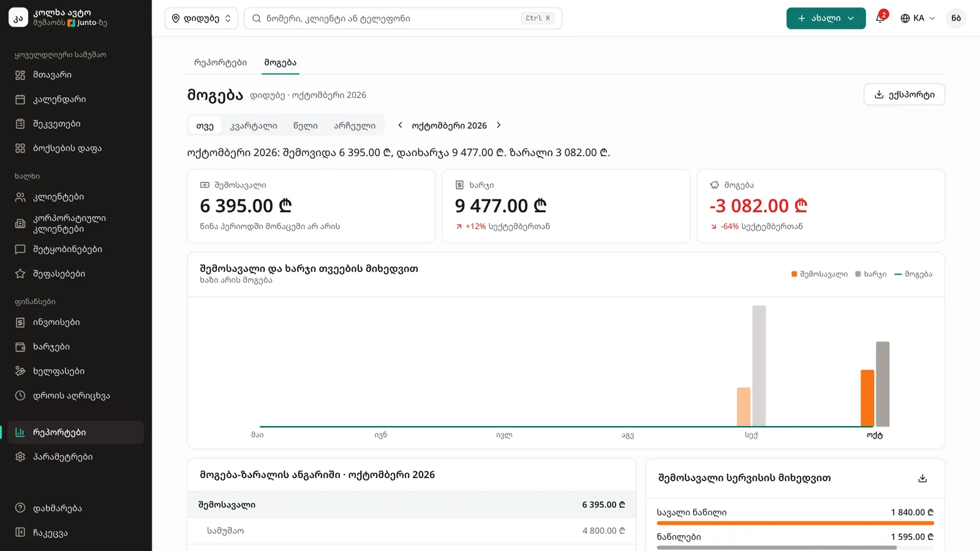The width and height of the screenshot is (980, 551).
Task: Select the წელი period option
Action: [x=305, y=126]
